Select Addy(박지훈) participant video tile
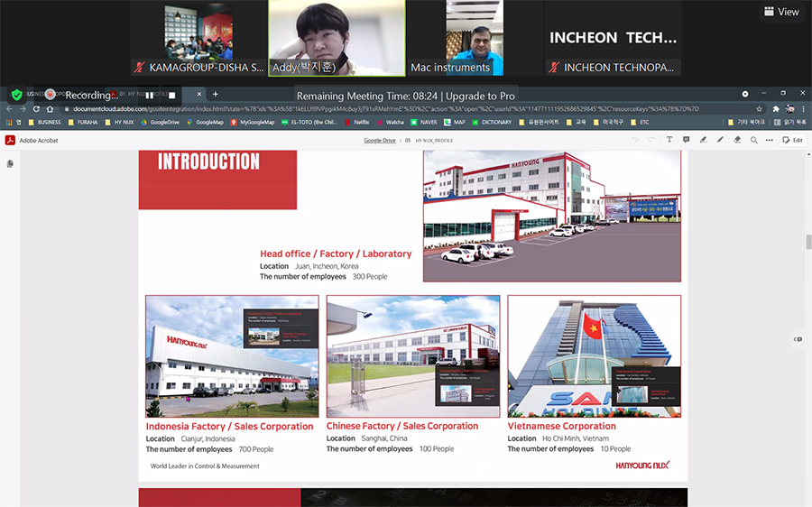 click(x=337, y=38)
